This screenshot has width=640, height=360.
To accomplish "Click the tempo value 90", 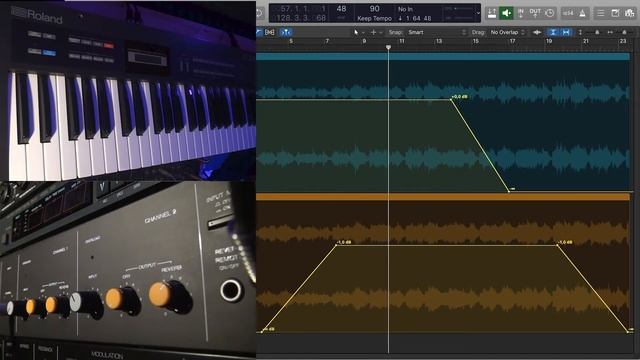I will (x=374, y=9).
